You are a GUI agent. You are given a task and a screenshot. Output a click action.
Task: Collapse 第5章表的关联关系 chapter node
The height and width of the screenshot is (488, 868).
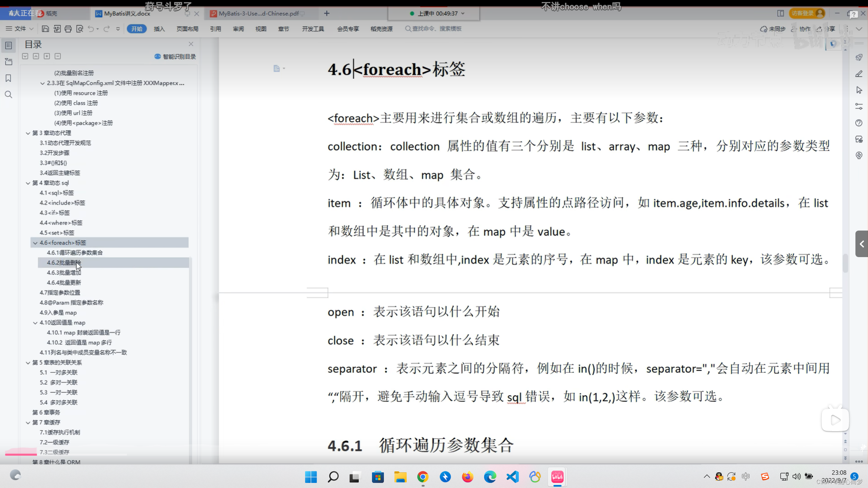[28, 363]
